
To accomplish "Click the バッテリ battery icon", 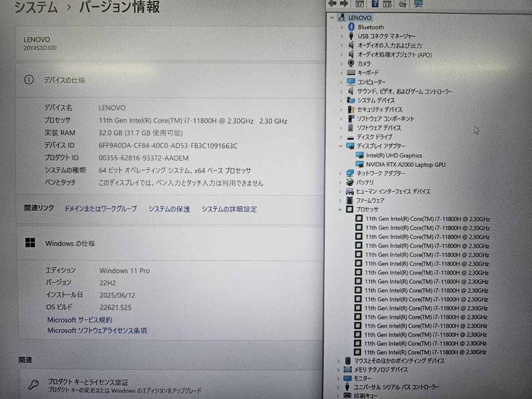I will point(350,182).
